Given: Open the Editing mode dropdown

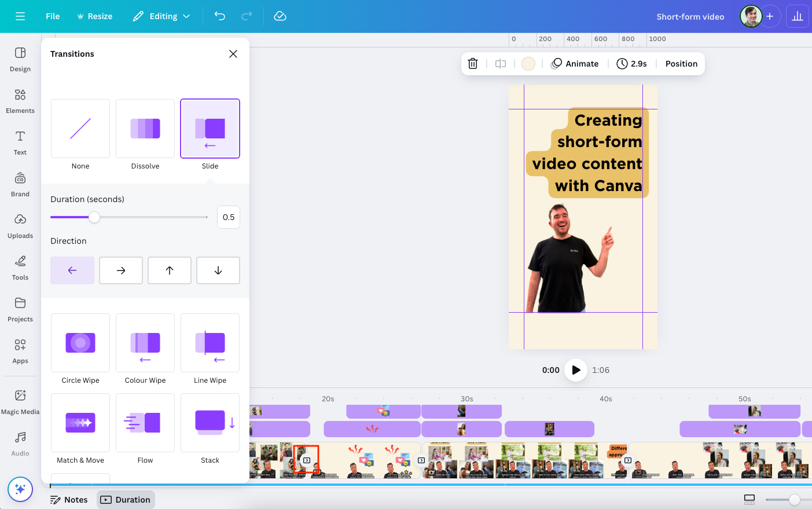Looking at the screenshot, I should click(161, 16).
